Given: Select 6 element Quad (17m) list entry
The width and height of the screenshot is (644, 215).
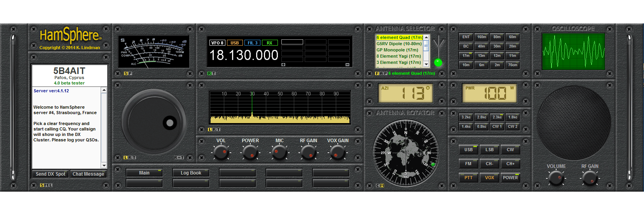Looking at the screenshot, I should [x=399, y=37].
